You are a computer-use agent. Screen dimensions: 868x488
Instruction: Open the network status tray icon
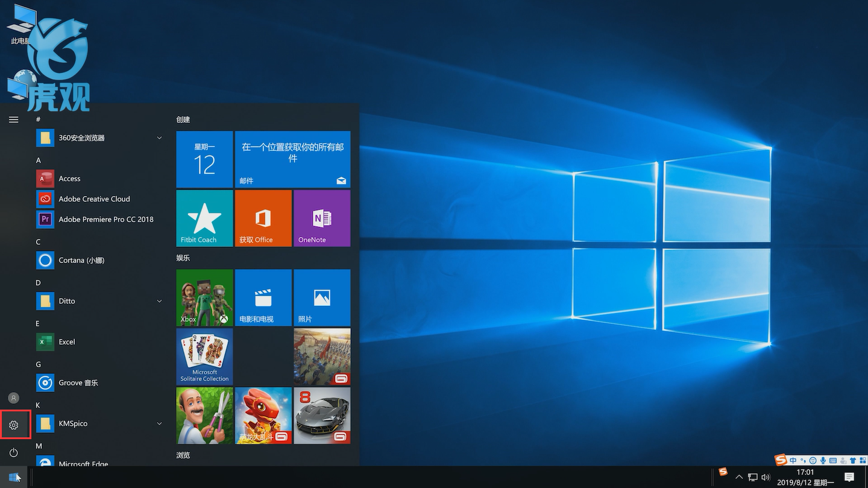click(753, 477)
